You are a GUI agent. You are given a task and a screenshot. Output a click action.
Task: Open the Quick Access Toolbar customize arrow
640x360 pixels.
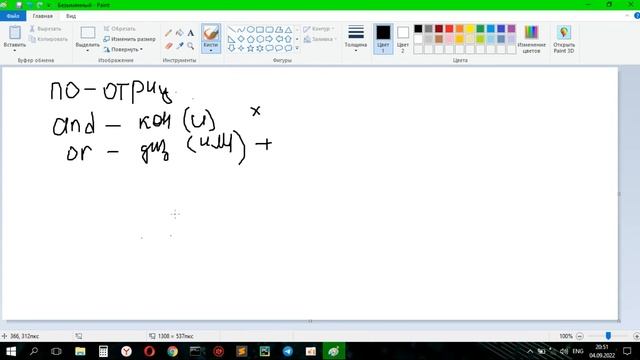click(x=49, y=5)
